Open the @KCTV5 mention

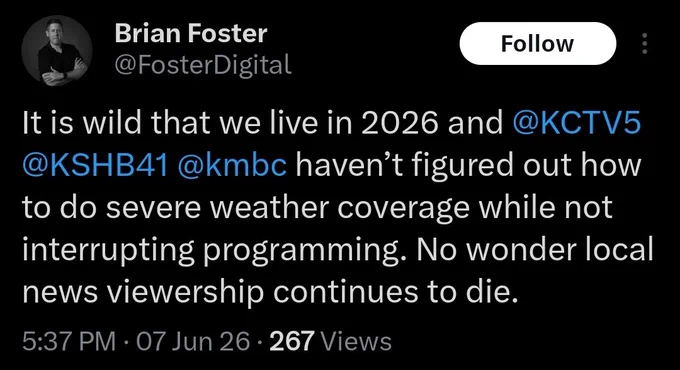pyautogui.click(x=577, y=123)
